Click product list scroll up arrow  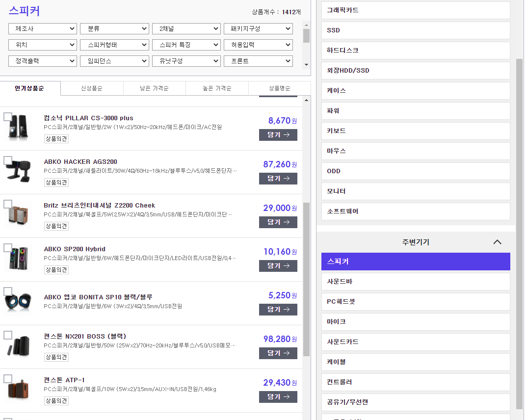[x=306, y=100]
